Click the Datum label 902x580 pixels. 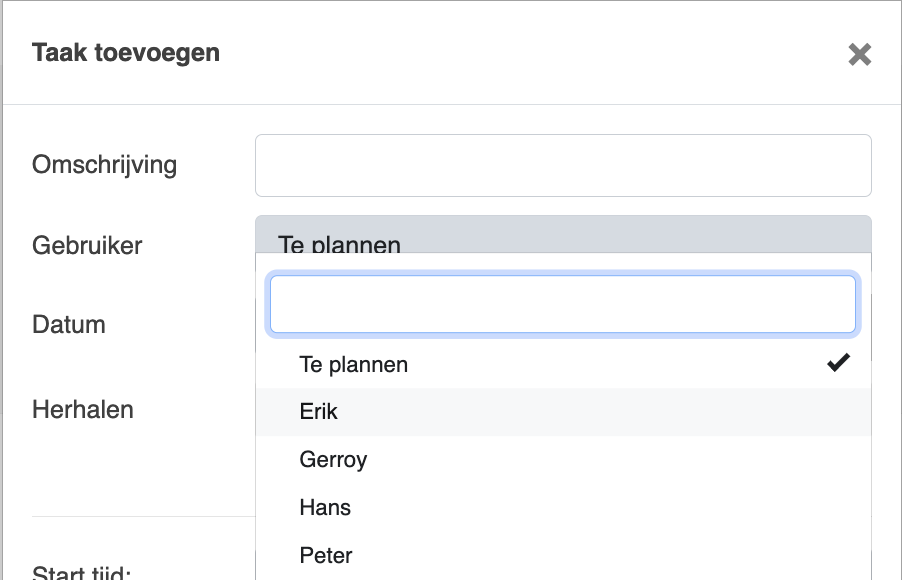pyautogui.click(x=68, y=325)
